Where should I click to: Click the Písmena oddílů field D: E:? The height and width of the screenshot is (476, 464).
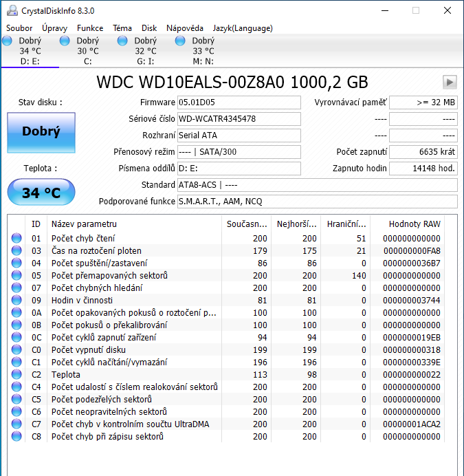(x=239, y=168)
